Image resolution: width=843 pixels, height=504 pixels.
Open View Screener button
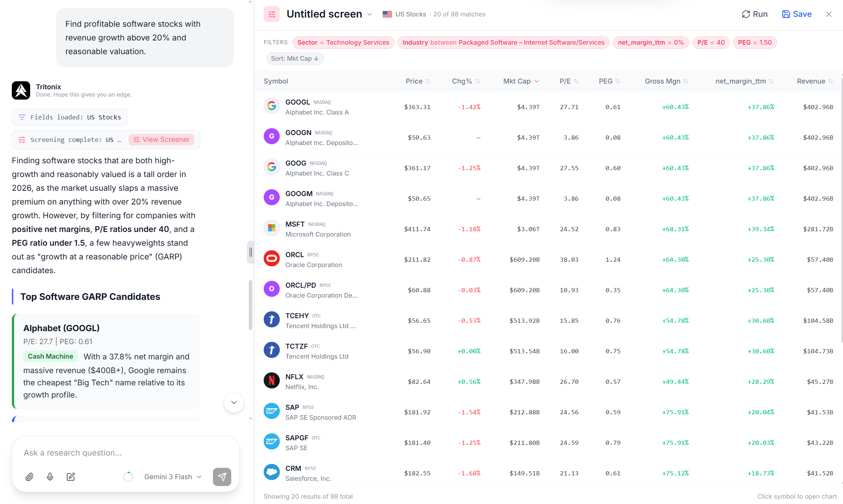pos(161,140)
